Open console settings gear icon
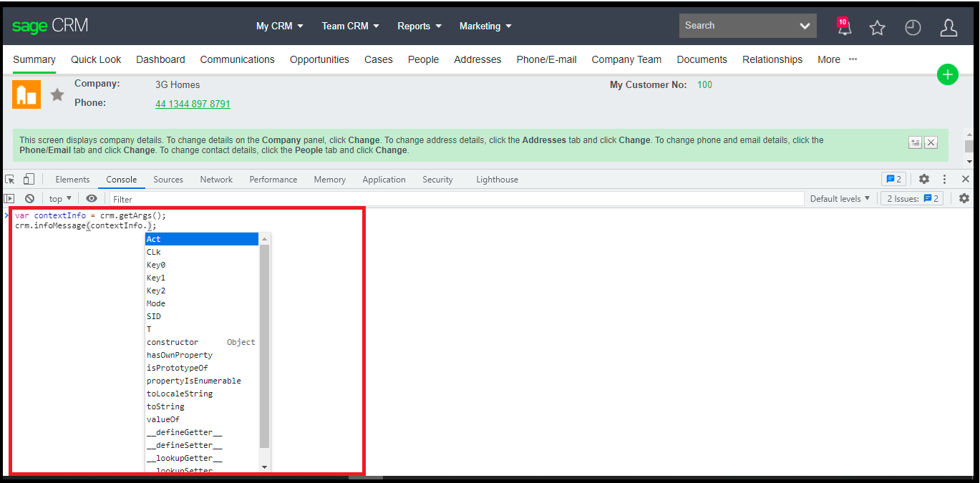The height and width of the screenshot is (483, 980). tap(964, 198)
